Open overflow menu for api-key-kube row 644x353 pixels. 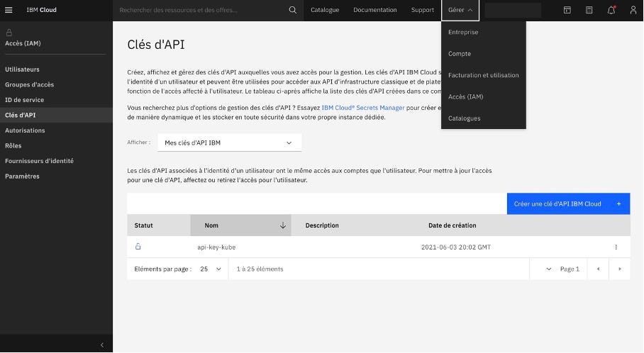pyautogui.click(x=616, y=247)
